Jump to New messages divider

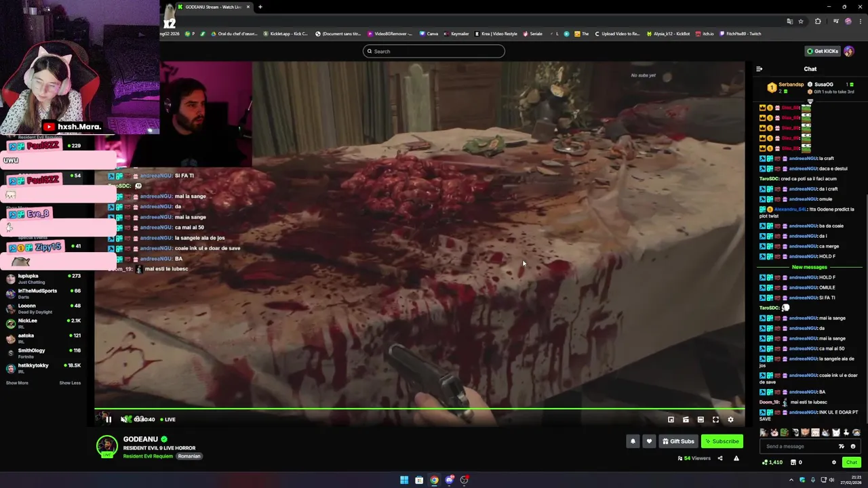pos(809,267)
